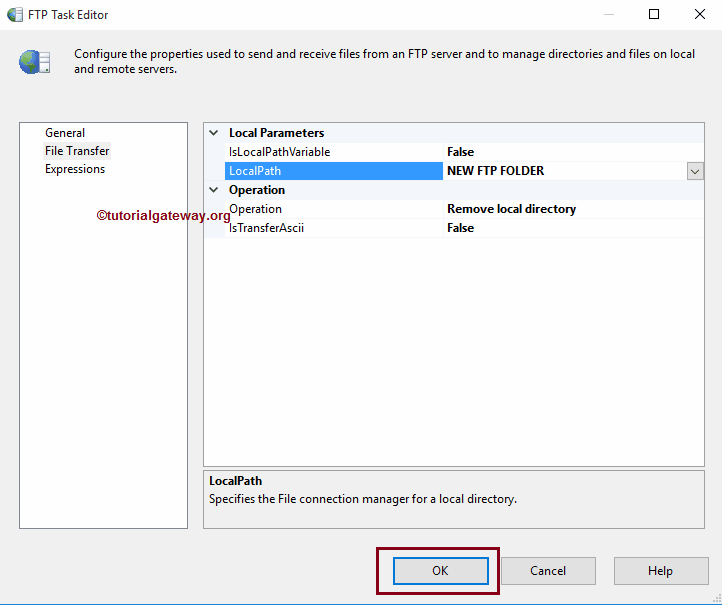
Task: Confirm with the OK button
Action: click(441, 571)
